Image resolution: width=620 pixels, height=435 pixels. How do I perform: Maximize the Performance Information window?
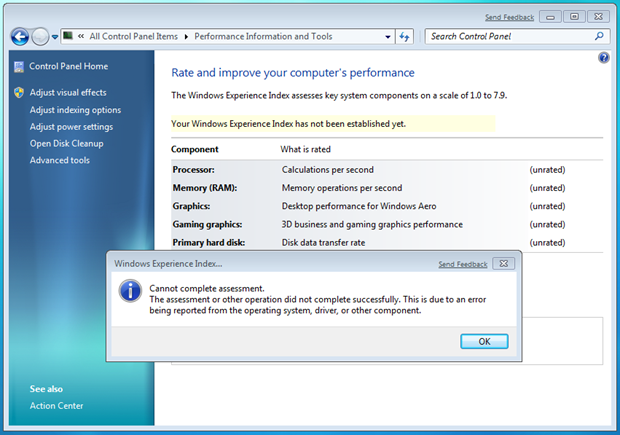[574, 17]
